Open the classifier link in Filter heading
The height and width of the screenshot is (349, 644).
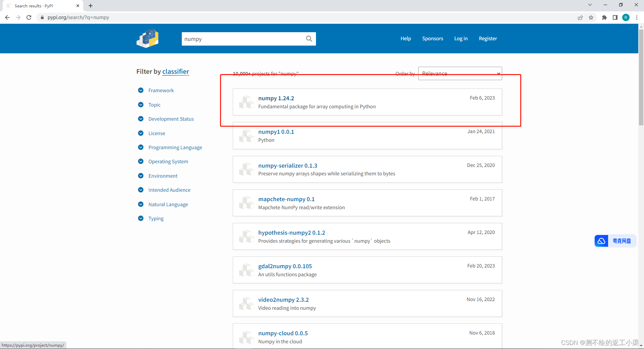[176, 71]
